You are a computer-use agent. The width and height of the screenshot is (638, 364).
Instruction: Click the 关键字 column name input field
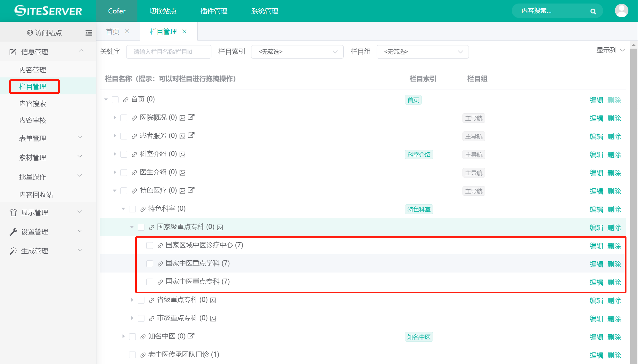tap(169, 52)
